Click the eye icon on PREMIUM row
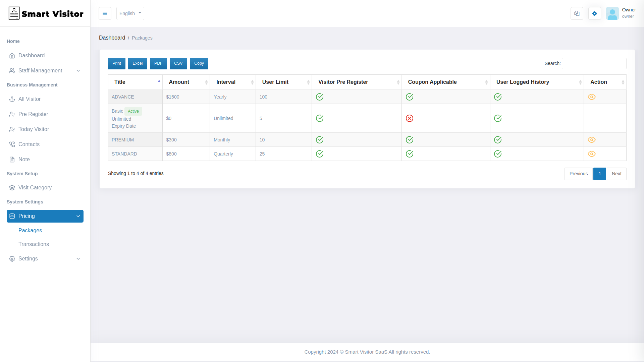Screen dimensions: 644x362 592,140
